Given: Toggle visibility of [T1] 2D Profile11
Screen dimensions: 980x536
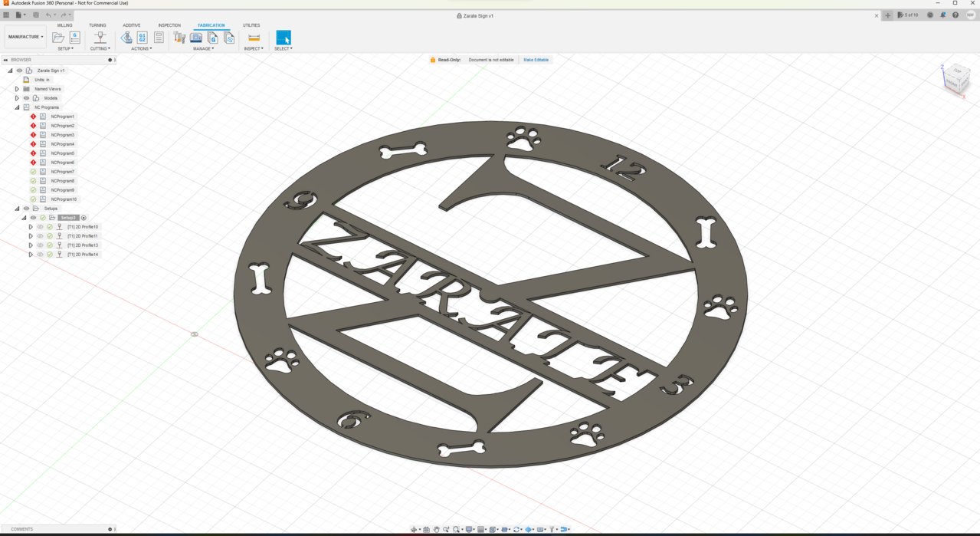Looking at the screenshot, I should point(40,236).
